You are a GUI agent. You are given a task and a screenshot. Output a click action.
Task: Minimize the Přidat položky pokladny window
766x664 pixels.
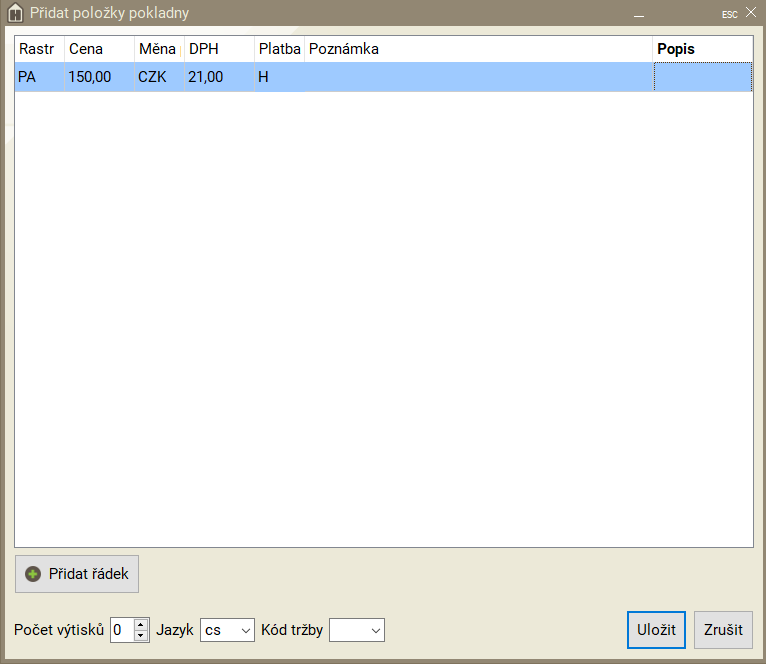(639, 14)
